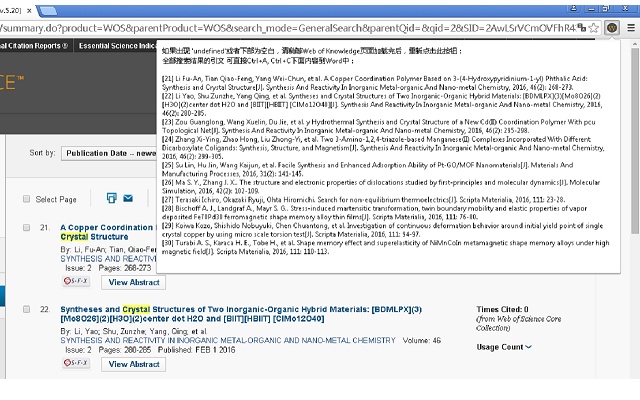Open the journal link for record 21
Image resolution: width=640 pixels, height=400 pixels.
pos(108,259)
